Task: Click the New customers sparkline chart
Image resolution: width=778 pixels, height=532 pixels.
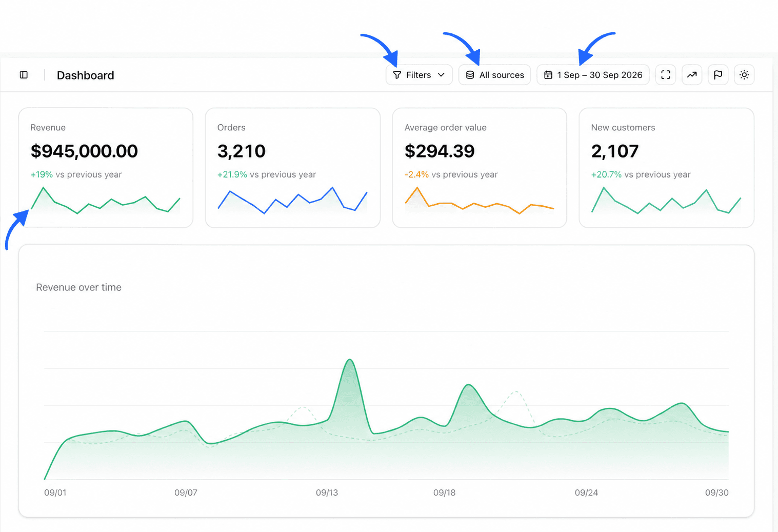Action: (x=666, y=201)
